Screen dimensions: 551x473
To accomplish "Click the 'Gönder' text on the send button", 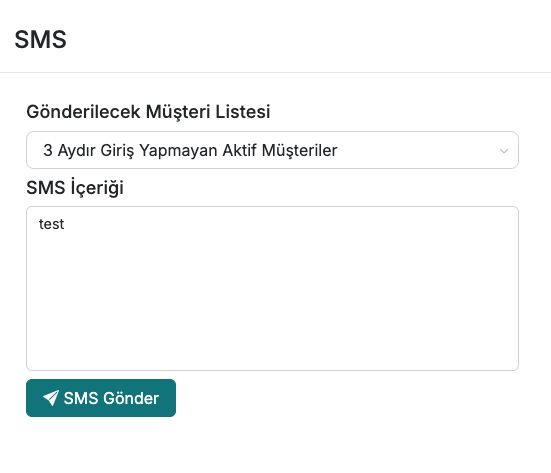I will (131, 398).
